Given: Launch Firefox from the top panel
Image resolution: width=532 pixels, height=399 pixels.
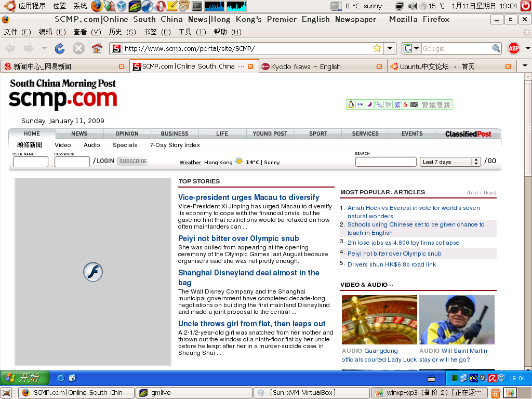Looking at the screenshot, I should pos(97,6).
